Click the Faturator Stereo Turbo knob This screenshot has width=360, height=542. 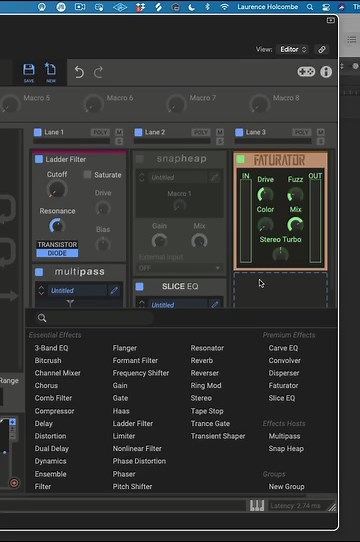(280, 254)
